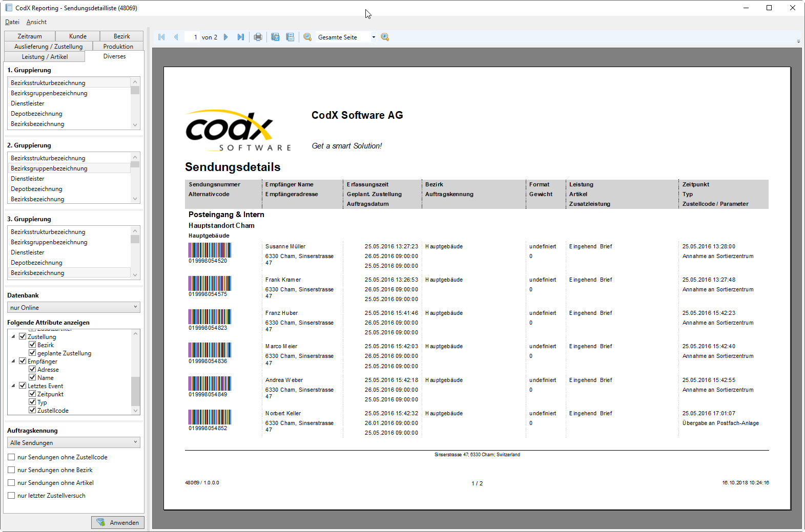Save report using the disk icon
Image resolution: width=805 pixels, height=532 pixels.
click(275, 37)
